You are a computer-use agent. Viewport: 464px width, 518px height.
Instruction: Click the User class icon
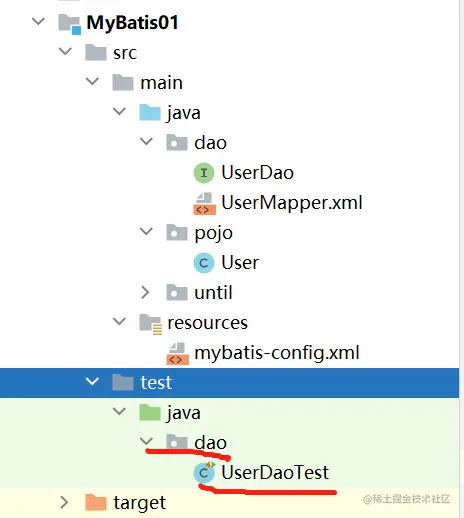point(204,263)
